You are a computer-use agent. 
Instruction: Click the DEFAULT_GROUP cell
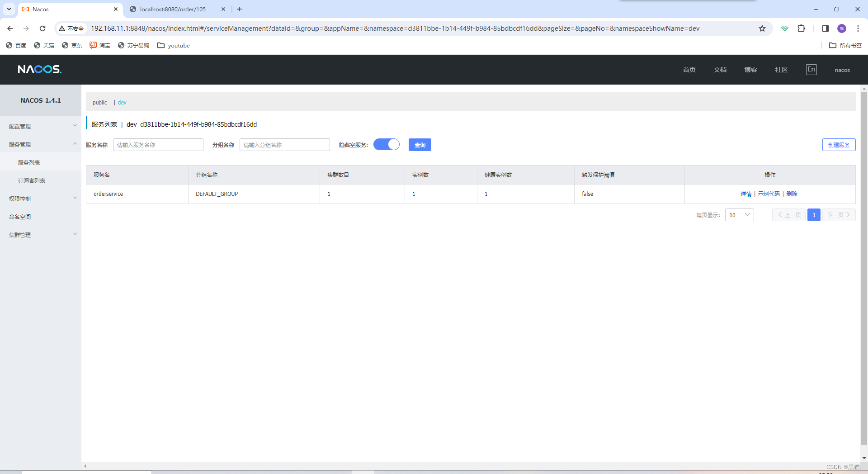tap(254, 194)
